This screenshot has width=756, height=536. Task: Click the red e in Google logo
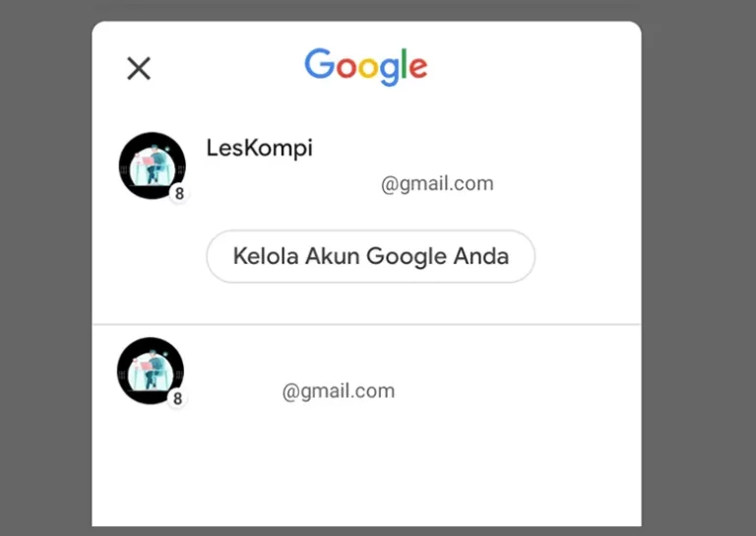(x=418, y=67)
